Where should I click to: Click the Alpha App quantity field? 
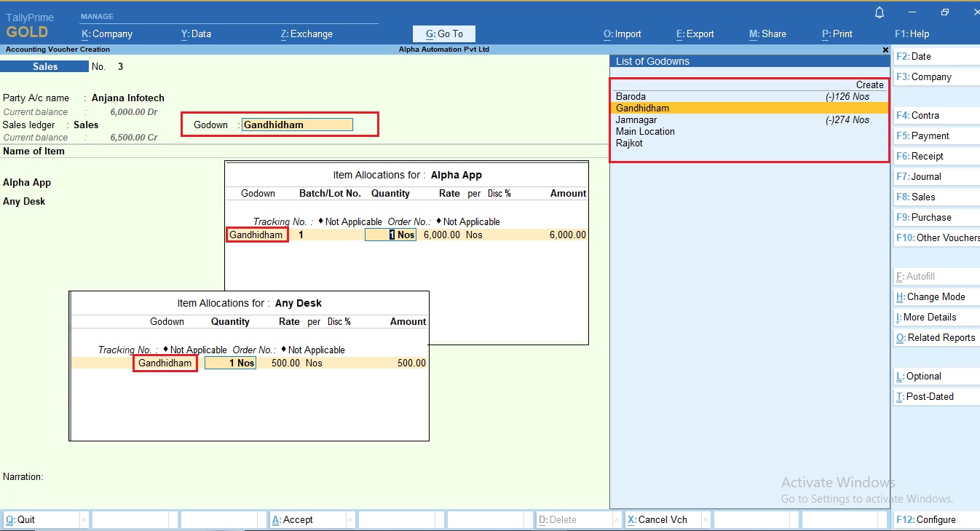pyautogui.click(x=391, y=235)
